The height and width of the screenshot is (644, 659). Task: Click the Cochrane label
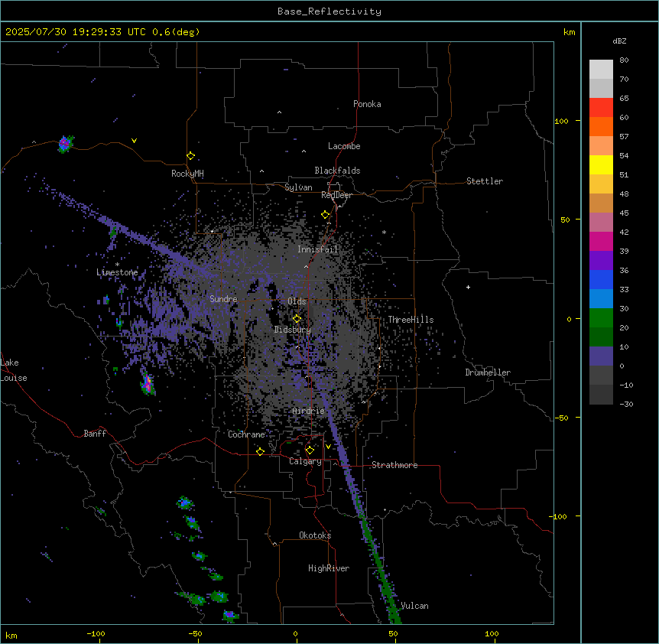click(x=246, y=434)
